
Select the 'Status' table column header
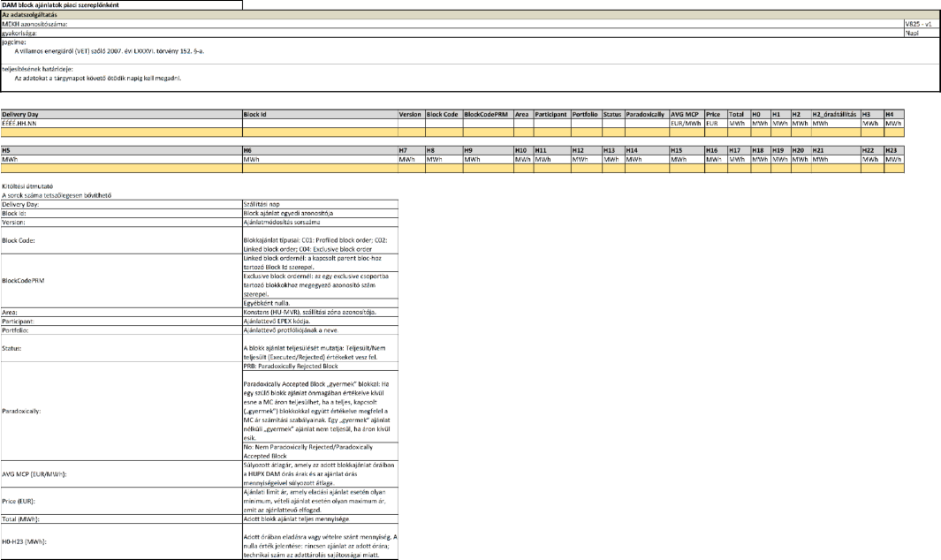click(613, 114)
